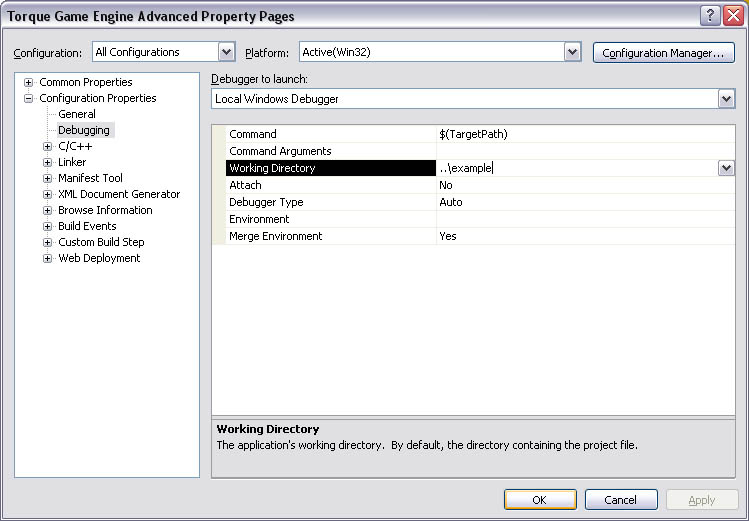
Task: Click the Apply button
Action: [x=702, y=500]
